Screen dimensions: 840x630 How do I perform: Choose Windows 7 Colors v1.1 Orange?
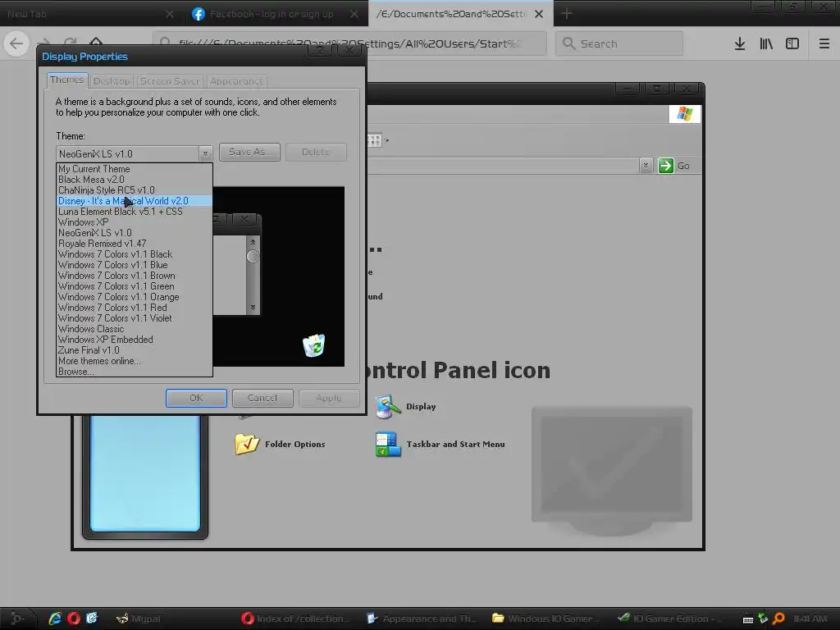point(135,297)
